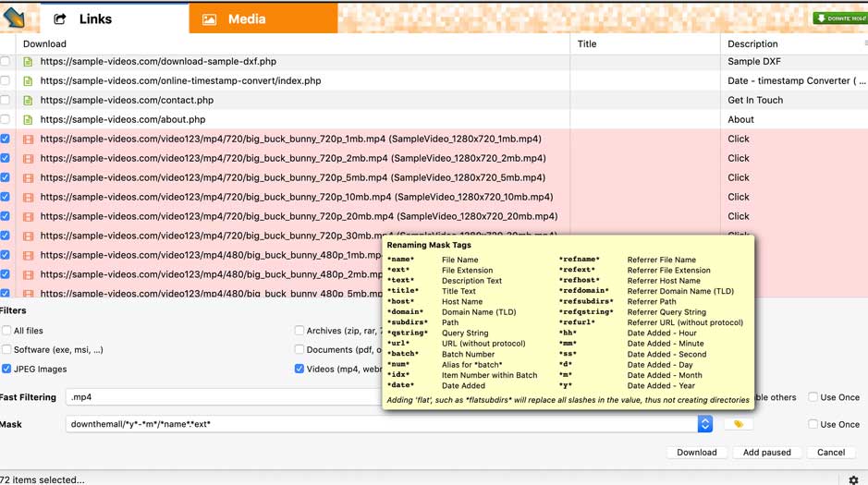Click the video icon of the 720p_10mb.mp4 row
Image resolution: width=868 pixels, height=485 pixels.
coord(28,198)
